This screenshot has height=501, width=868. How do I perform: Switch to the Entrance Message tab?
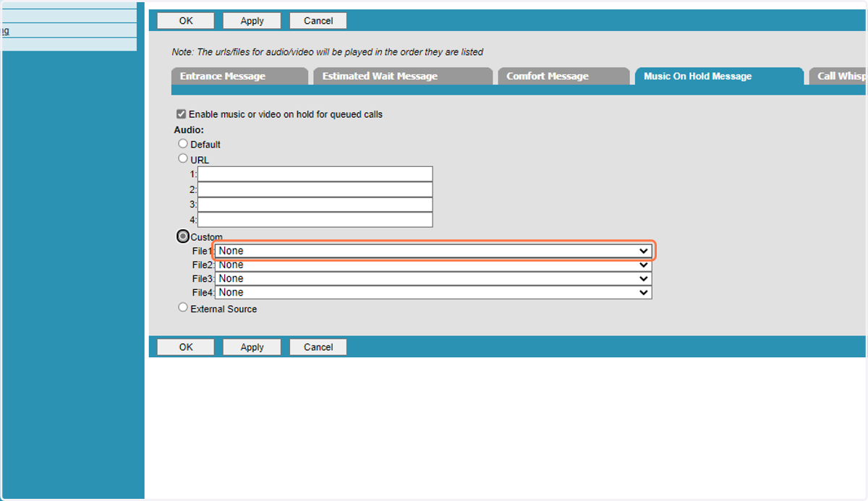[239, 76]
